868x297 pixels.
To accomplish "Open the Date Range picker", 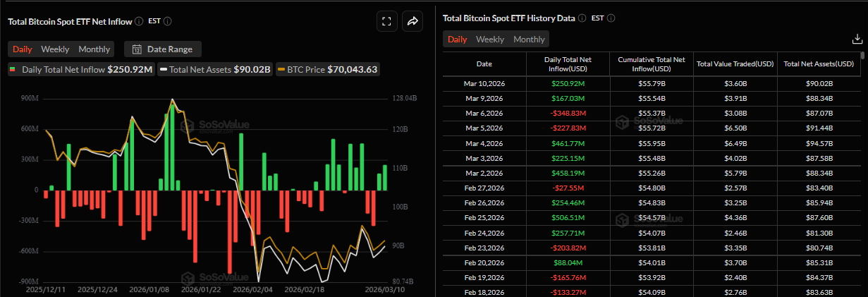I will 163,49.
